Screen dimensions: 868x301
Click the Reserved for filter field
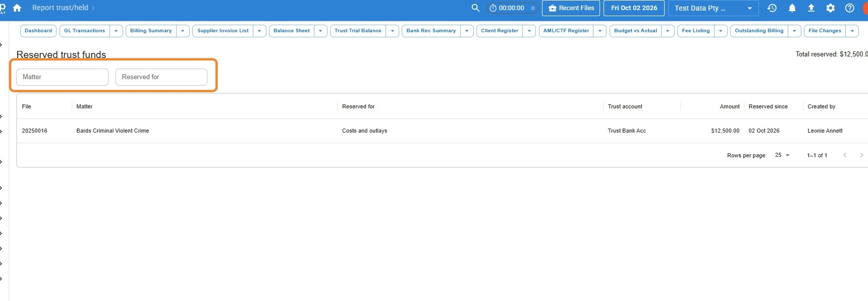tap(161, 77)
